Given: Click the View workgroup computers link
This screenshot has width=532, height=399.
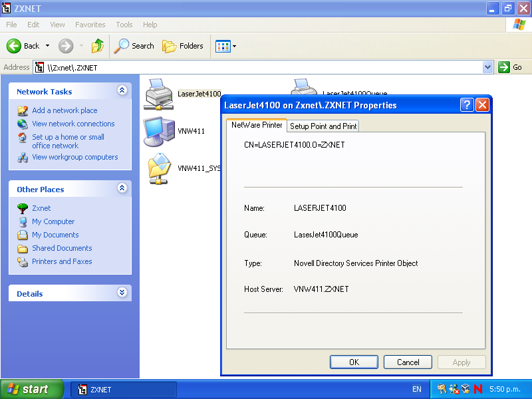Looking at the screenshot, I should (75, 157).
